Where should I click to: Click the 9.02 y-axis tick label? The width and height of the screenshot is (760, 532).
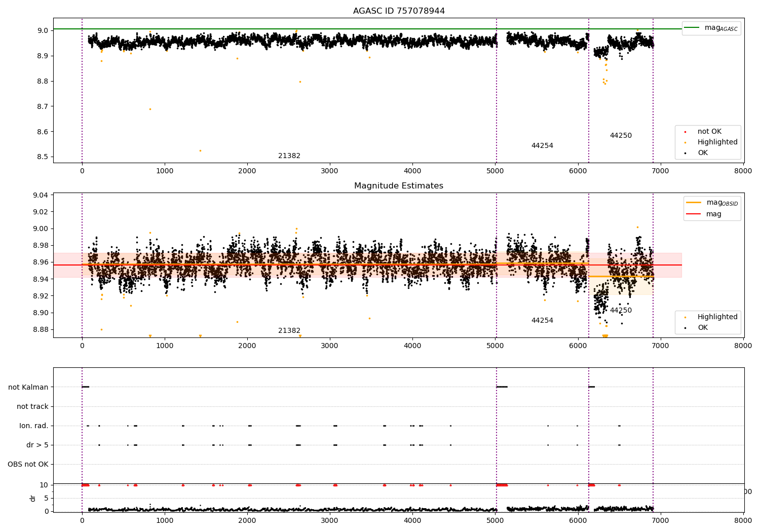tap(41, 212)
